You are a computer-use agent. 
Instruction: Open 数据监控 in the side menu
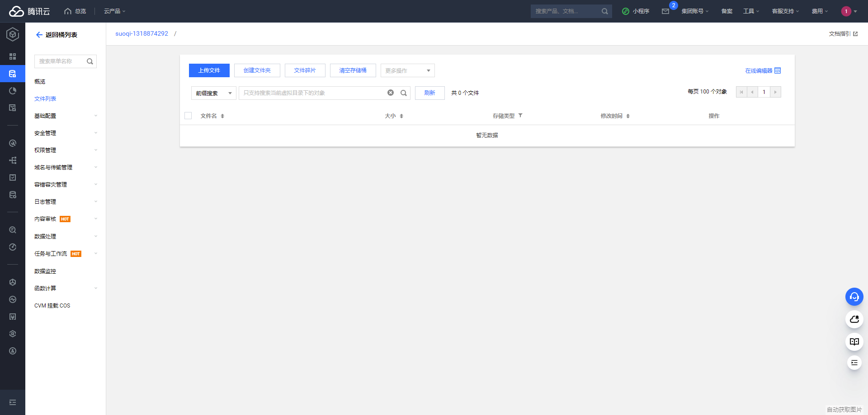pos(45,271)
